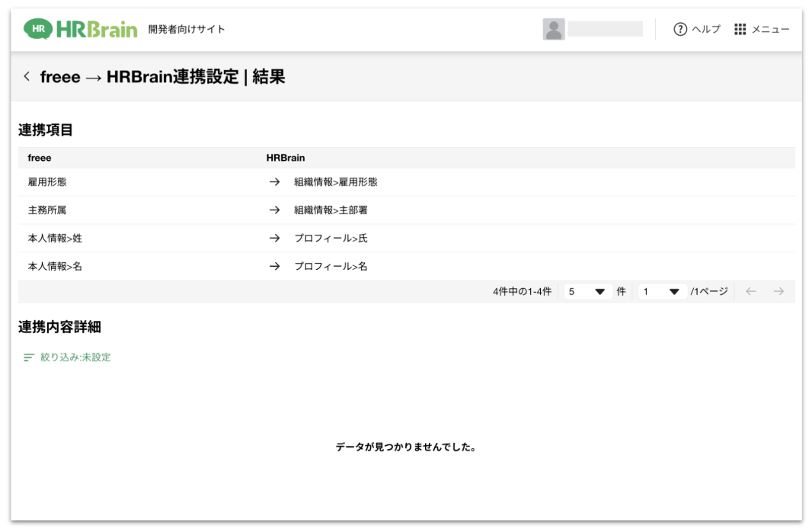This screenshot has width=812, height=529.
Task: Click the back arrow beside page title
Action: 27,76
